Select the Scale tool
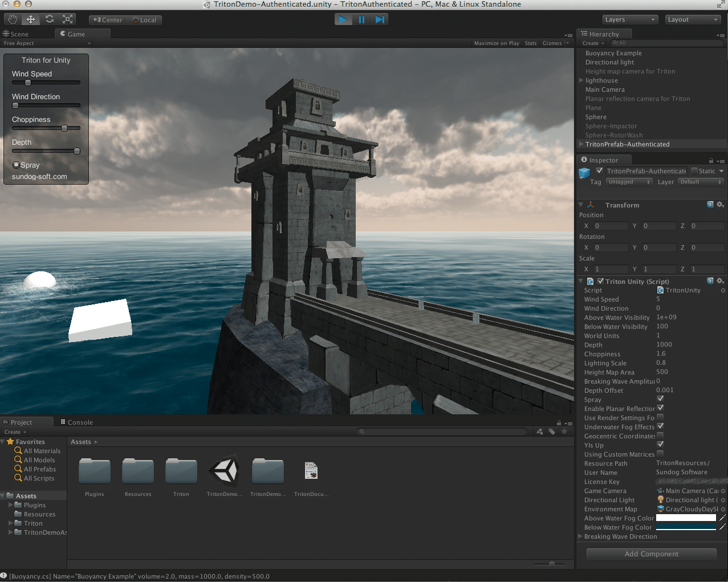The height and width of the screenshot is (582, 728). (68, 19)
